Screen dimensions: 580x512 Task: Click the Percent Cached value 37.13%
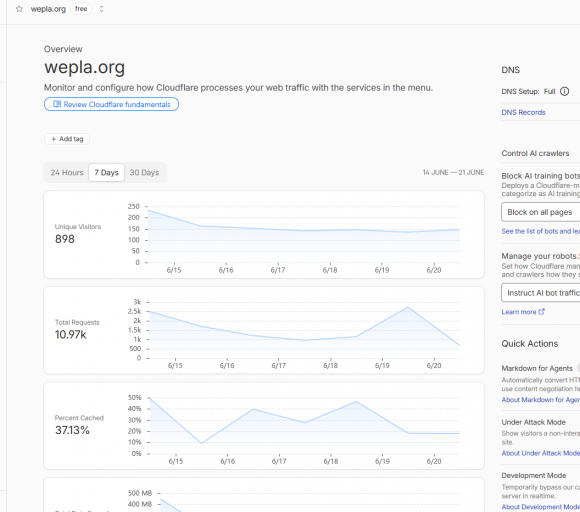(72, 430)
